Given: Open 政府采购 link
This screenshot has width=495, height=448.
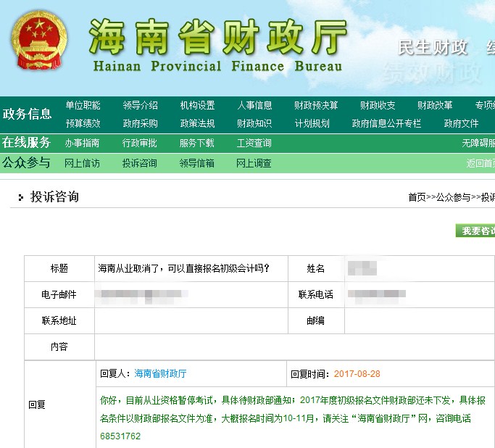Looking at the screenshot, I should tap(140, 123).
